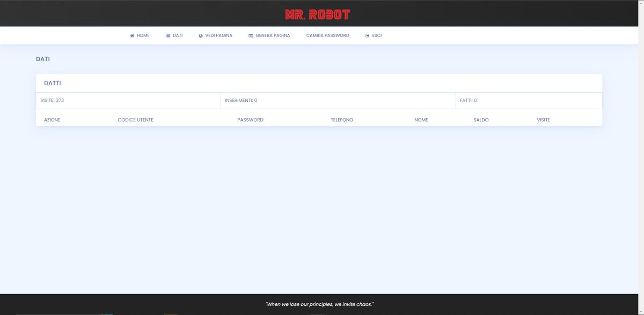Click the AZIONE column header
The width and height of the screenshot is (644, 315).
(52, 120)
